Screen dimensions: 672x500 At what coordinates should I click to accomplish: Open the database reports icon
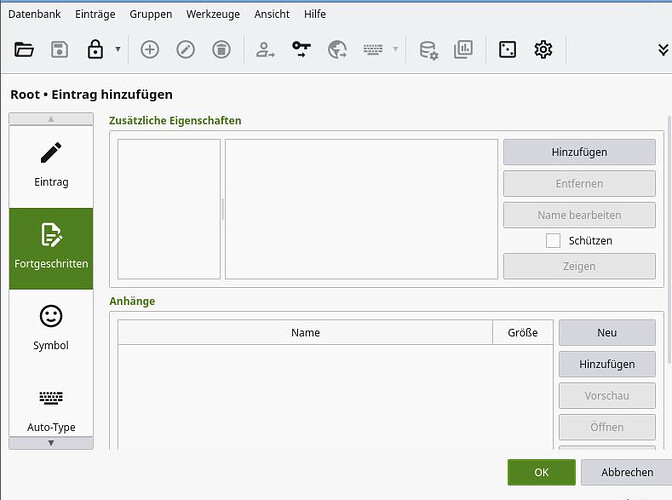[463, 49]
